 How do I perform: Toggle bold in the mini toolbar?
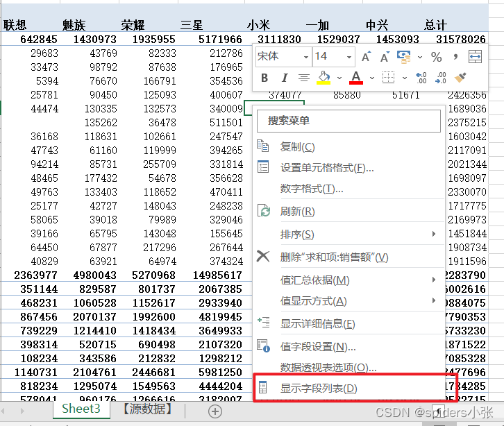[264, 78]
